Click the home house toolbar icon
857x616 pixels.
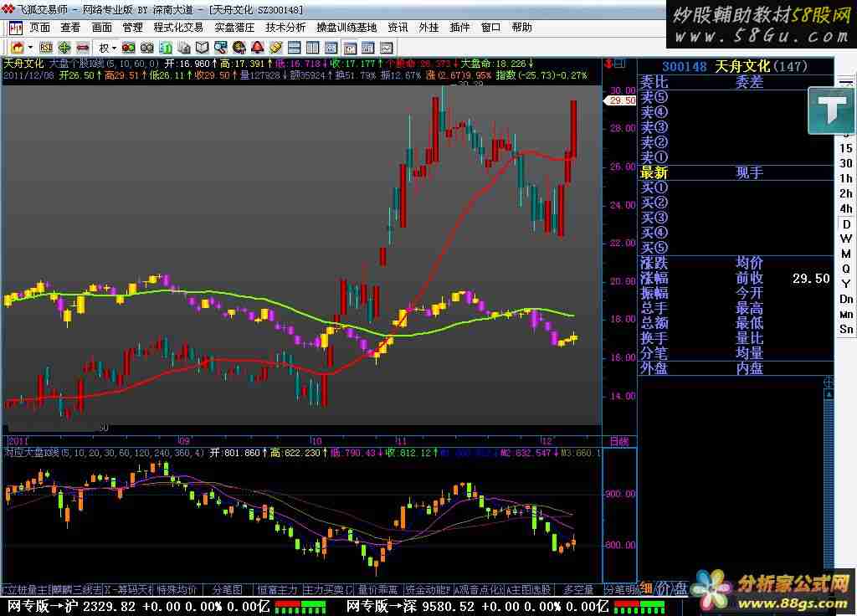tap(18, 48)
